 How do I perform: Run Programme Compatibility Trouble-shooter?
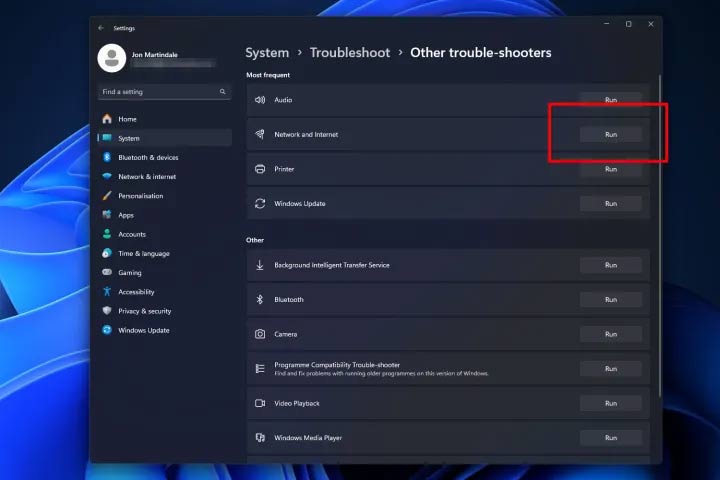(610, 368)
